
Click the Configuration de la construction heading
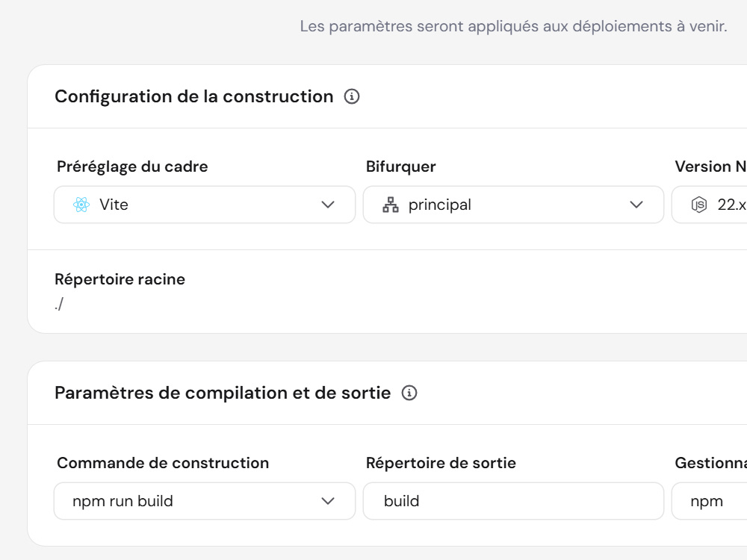194,96
